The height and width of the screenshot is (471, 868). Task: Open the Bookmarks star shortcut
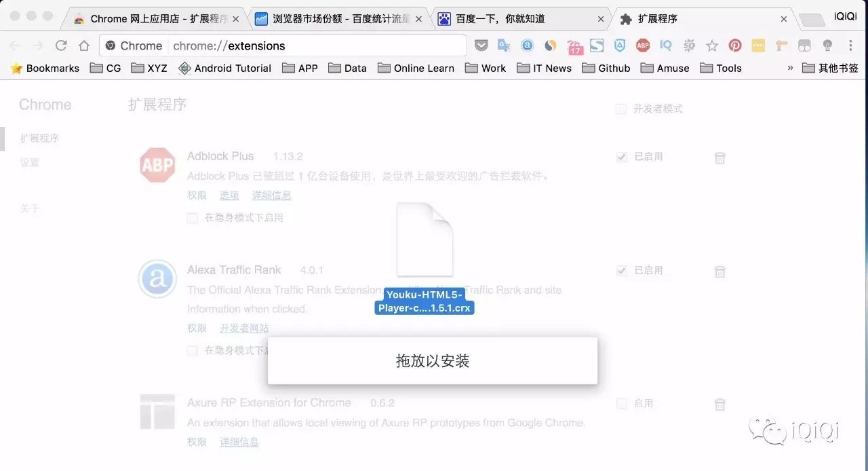coord(45,68)
